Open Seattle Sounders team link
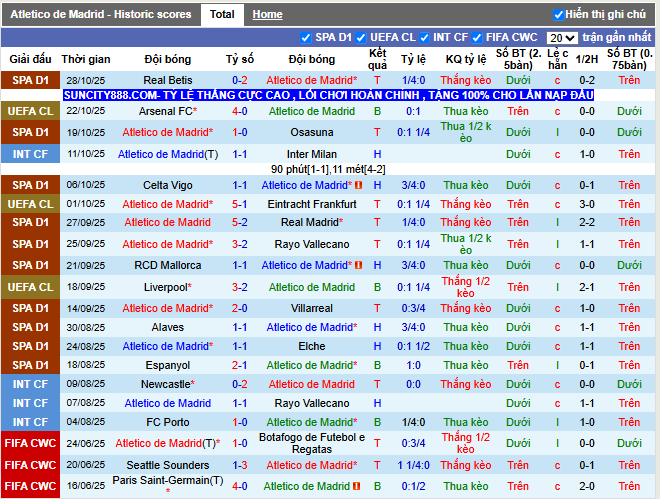660x499 pixels. pos(168,465)
